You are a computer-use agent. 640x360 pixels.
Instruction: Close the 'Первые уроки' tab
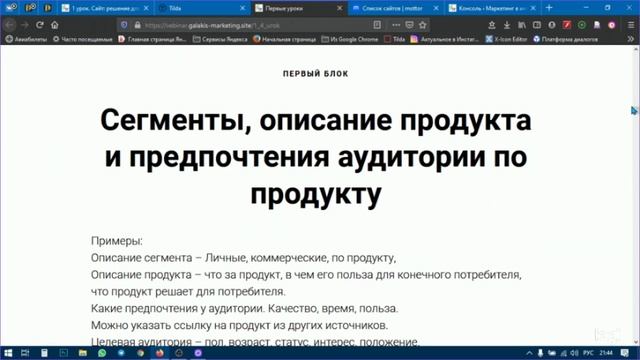click(x=340, y=8)
